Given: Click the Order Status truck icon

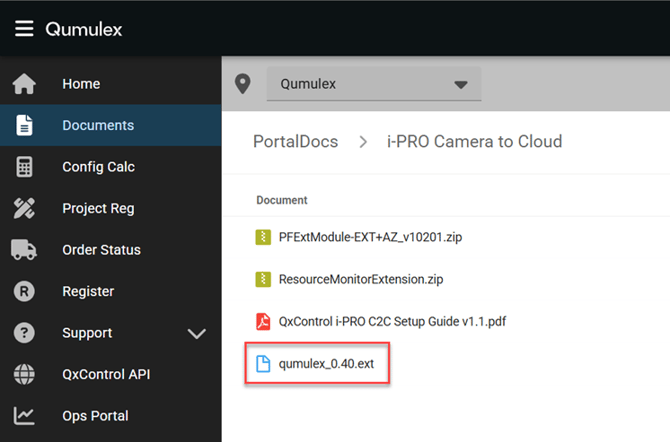Looking at the screenshot, I should tap(24, 250).
